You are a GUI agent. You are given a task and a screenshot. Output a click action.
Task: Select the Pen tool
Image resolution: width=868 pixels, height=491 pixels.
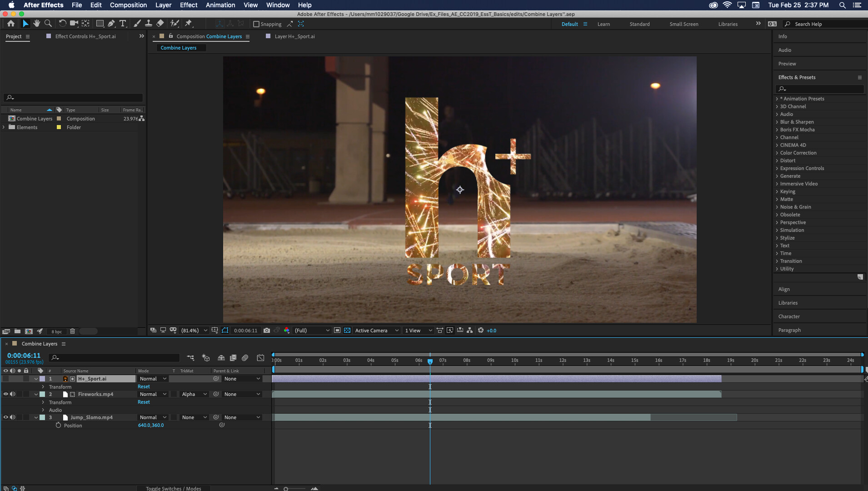pos(111,23)
